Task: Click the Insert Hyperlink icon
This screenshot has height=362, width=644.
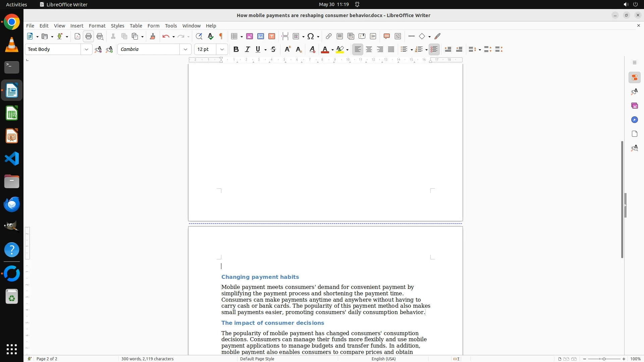Action: (329, 36)
